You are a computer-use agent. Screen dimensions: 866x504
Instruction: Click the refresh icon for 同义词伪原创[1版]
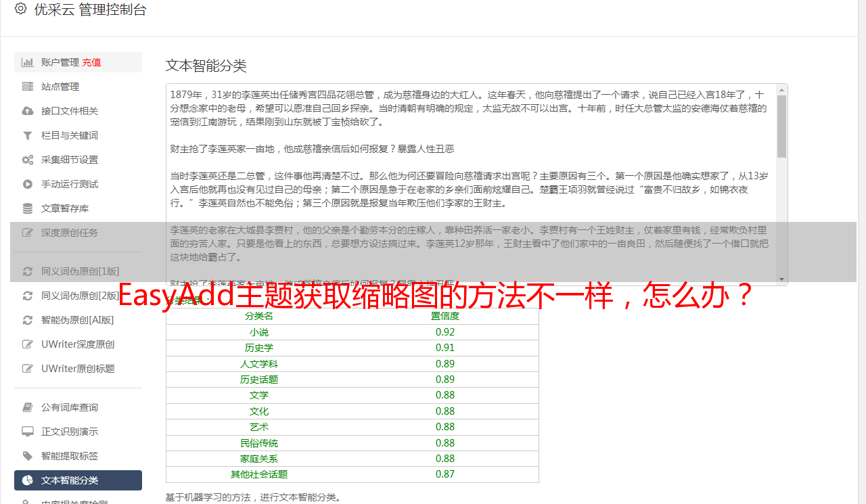[x=28, y=271]
